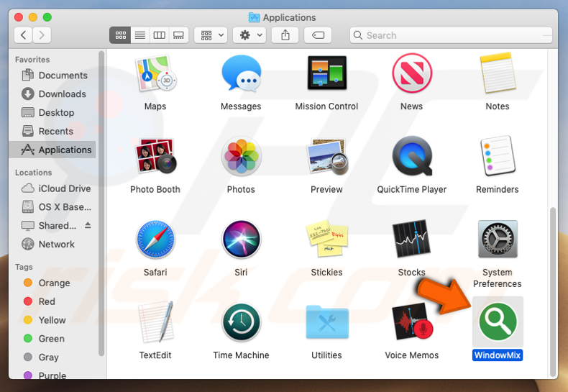Switch to list view mode
This screenshot has height=392, width=568.
(x=140, y=35)
